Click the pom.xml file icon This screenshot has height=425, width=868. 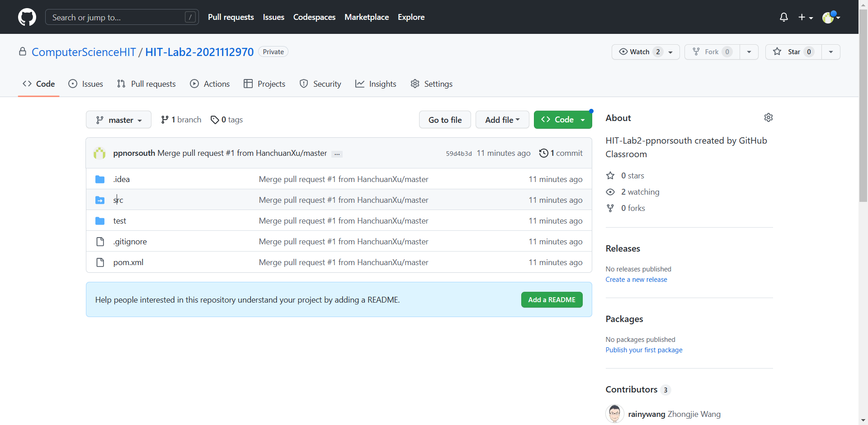coord(100,262)
